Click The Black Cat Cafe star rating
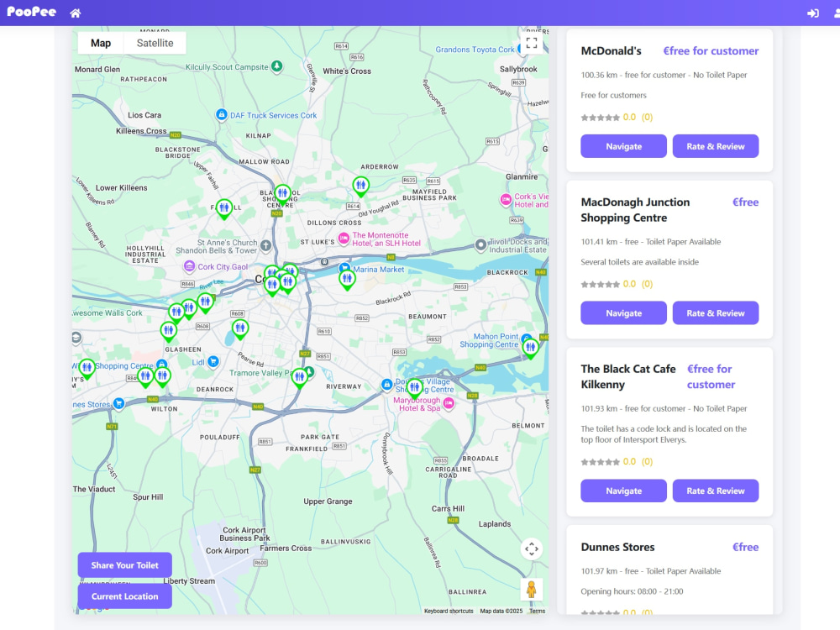 600,462
